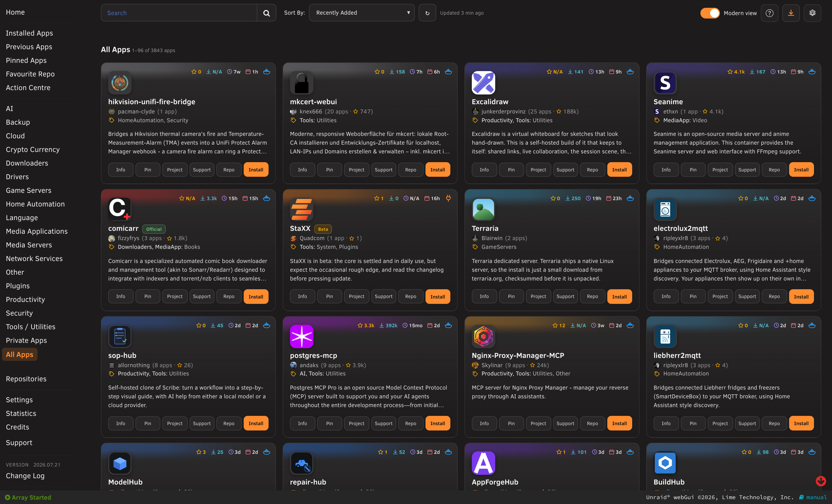The width and height of the screenshot is (832, 504).
Task: Open Repositories in the sidebar
Action: pos(26,379)
